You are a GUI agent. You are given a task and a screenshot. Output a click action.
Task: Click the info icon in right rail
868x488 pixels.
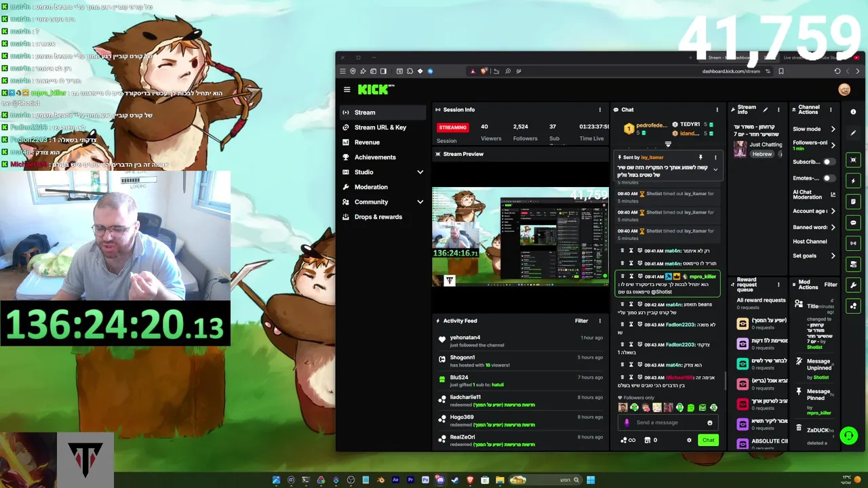coord(853,112)
